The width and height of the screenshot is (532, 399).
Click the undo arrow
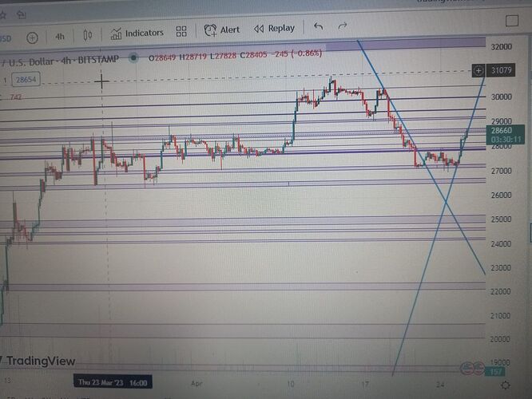[x=319, y=26]
